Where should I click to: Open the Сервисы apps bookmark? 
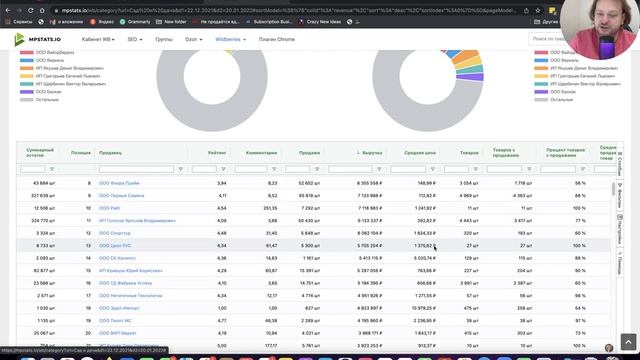coord(19,22)
